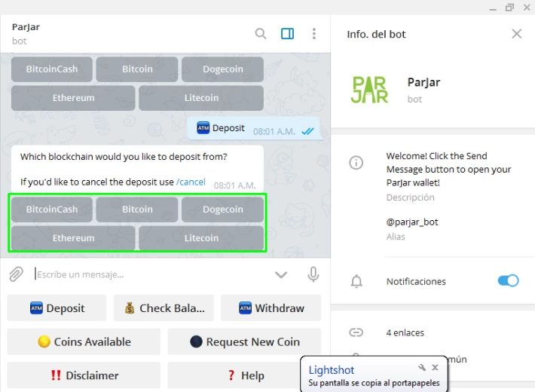
Task: Close the Lightshot notification popup
Action: click(x=435, y=367)
